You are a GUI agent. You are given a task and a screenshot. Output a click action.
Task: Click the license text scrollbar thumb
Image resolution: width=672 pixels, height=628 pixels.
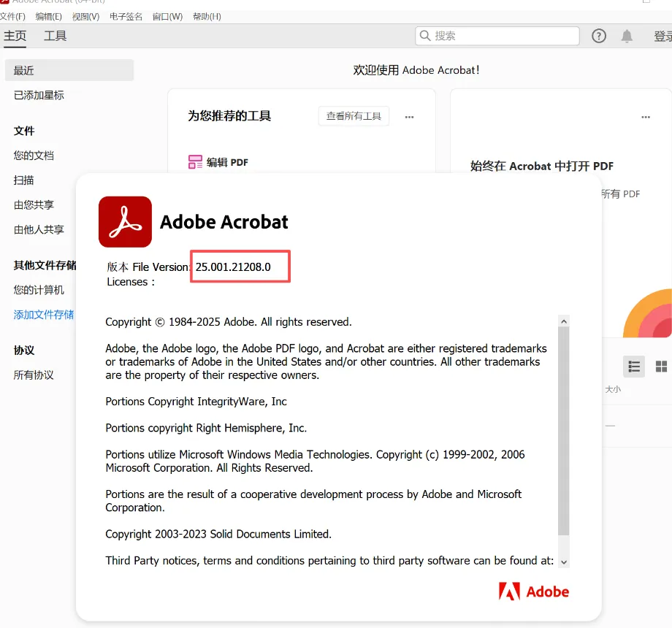564,431
